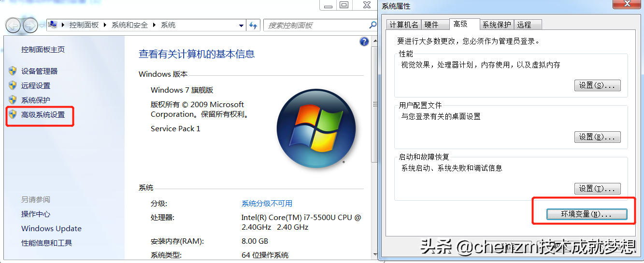Open 操作中心 link
This screenshot has height=263, width=644.
click(36, 214)
